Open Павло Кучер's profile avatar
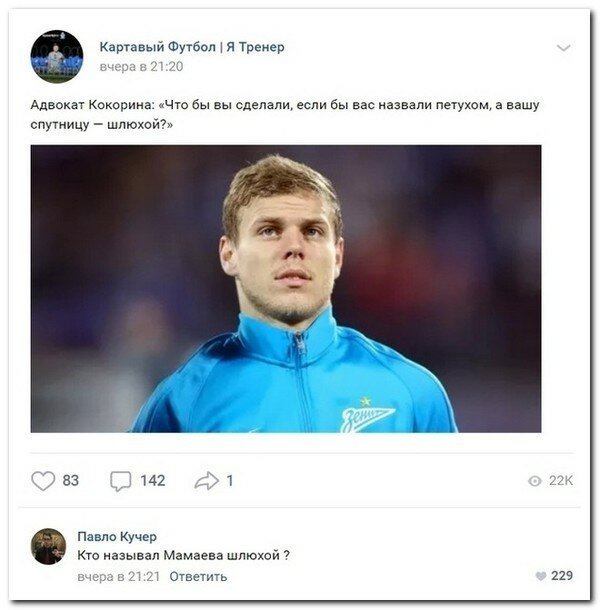Image resolution: width=600 pixels, height=610 pixels. pos(48,546)
